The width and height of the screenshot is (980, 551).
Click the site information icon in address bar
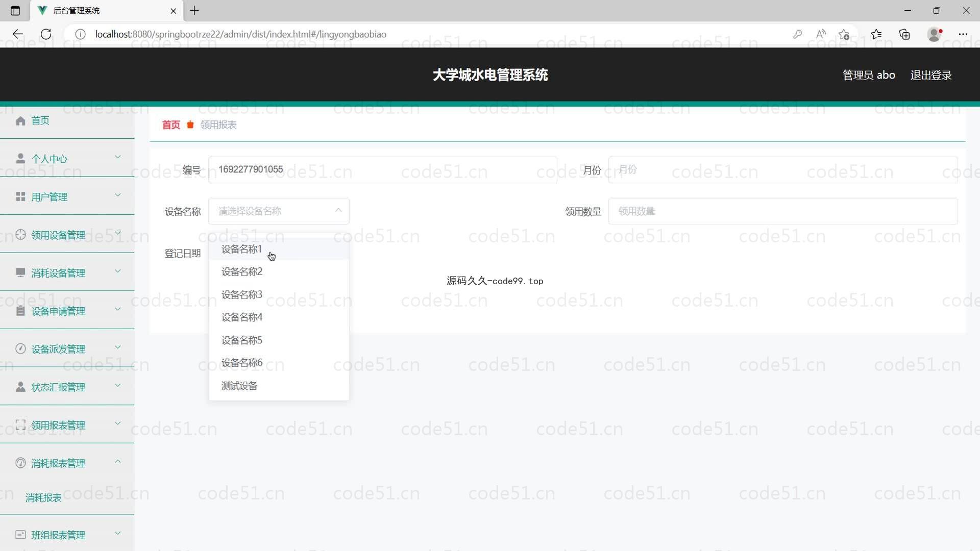[x=80, y=34]
